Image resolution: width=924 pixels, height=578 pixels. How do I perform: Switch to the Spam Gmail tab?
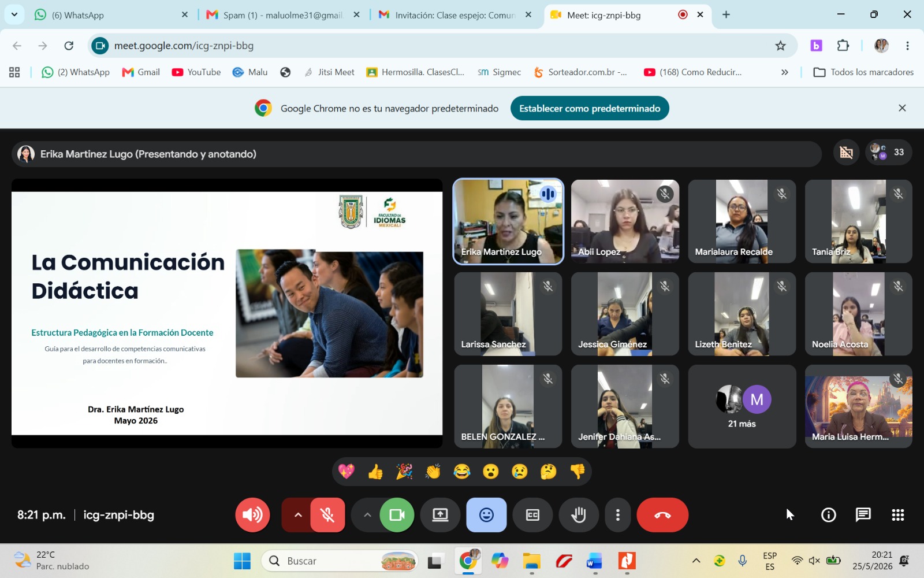pyautogui.click(x=283, y=15)
